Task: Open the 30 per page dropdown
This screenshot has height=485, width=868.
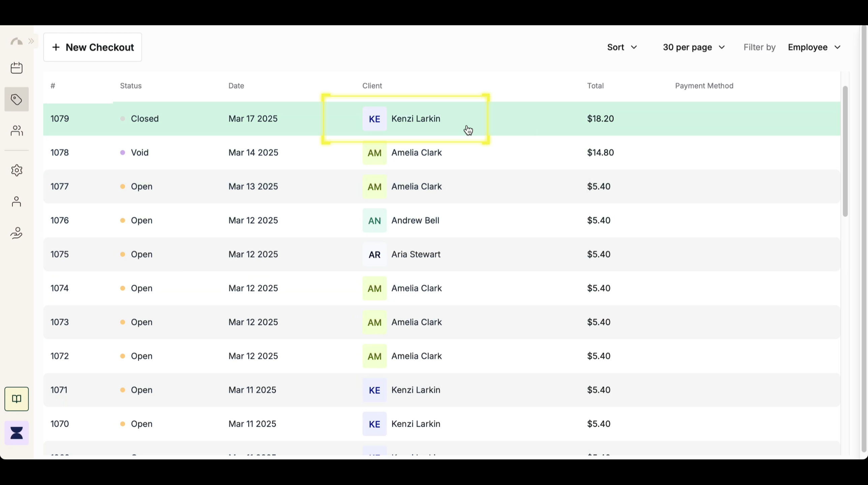Action: pos(693,47)
